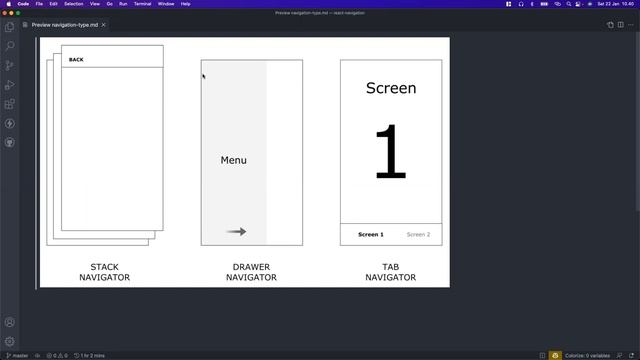Screen dimensions: 640x360
Task: Click the STACK NAVIGATOR caption
Action: 104,272
